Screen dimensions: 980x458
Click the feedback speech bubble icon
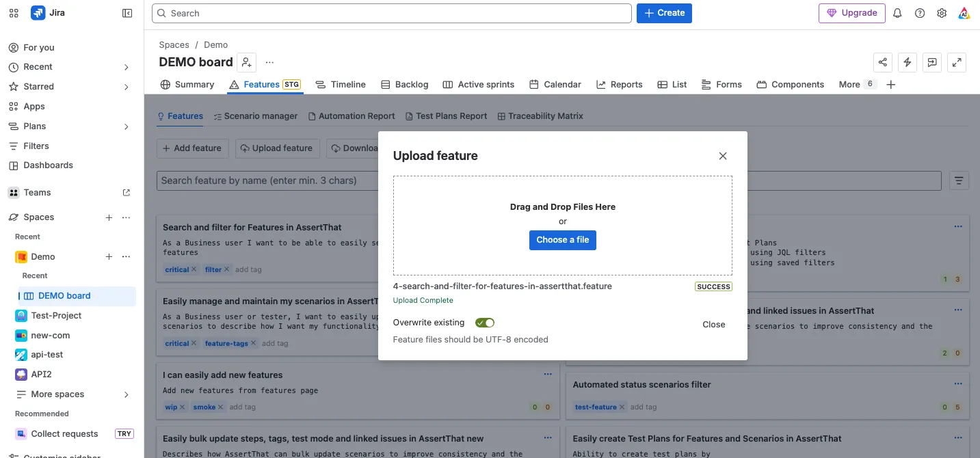pyautogui.click(x=932, y=62)
